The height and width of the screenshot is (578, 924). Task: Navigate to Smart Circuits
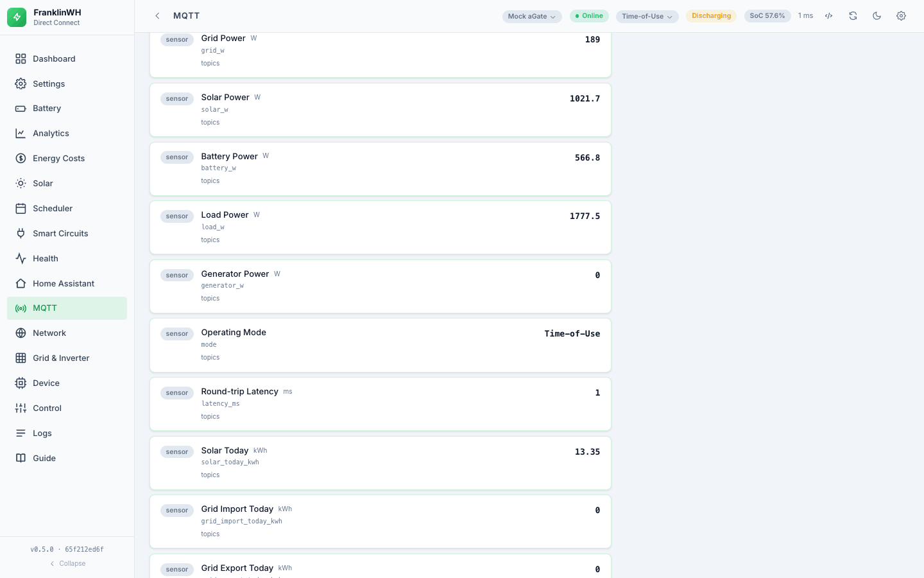(x=67, y=234)
